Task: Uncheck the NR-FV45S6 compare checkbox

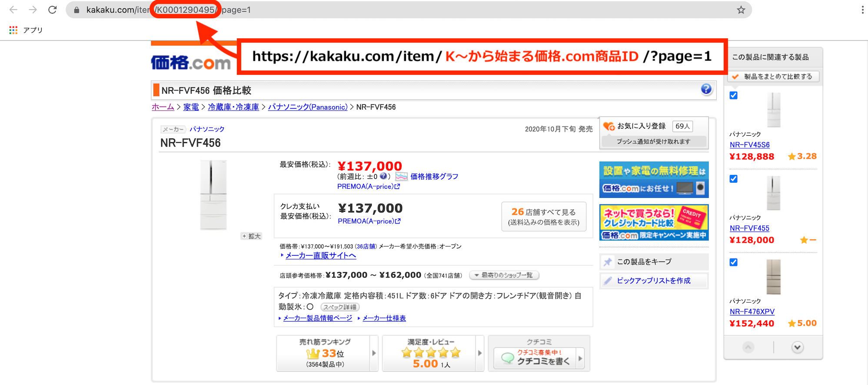Action: (734, 95)
